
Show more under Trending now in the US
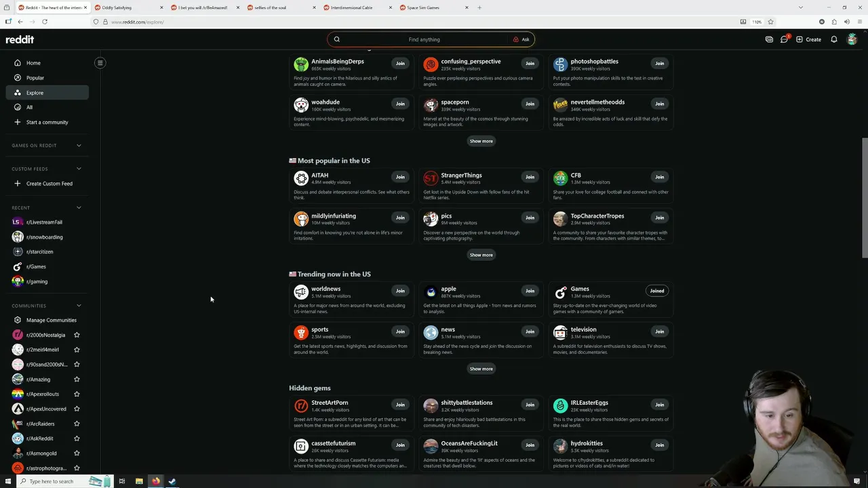[x=481, y=369]
